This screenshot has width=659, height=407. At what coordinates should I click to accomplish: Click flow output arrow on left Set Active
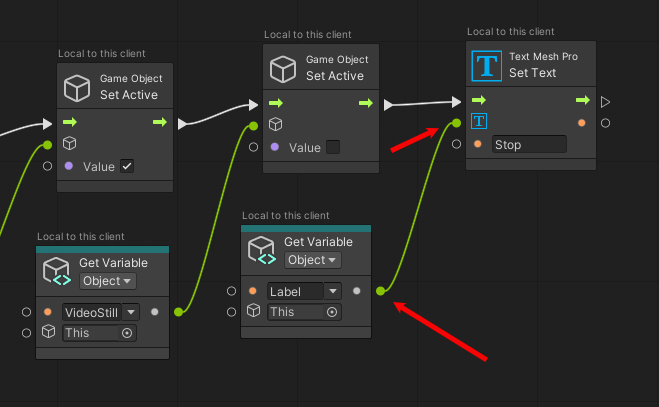pyautogui.click(x=160, y=122)
